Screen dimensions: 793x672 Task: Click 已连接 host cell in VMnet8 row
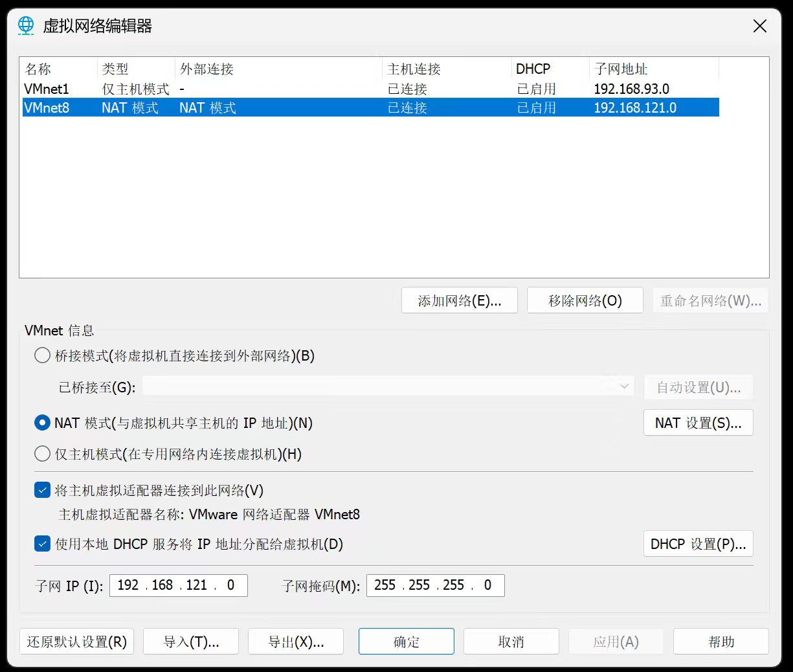click(407, 107)
